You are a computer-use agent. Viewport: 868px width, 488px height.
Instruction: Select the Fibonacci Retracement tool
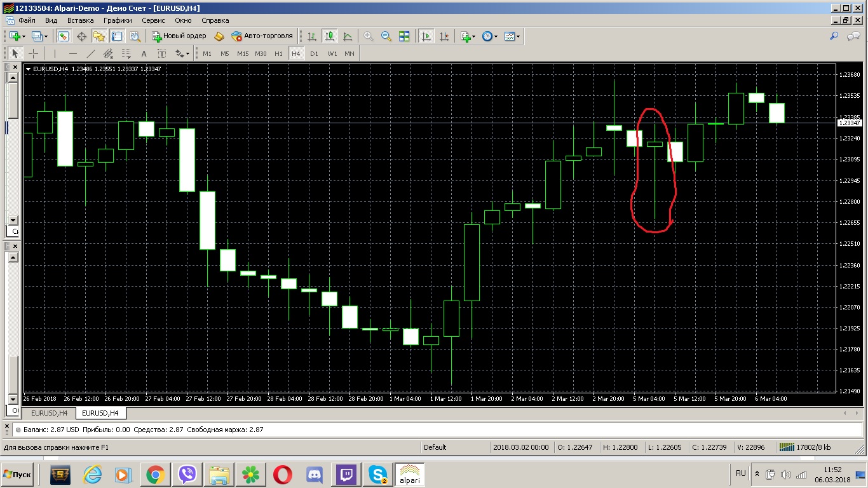coord(126,53)
